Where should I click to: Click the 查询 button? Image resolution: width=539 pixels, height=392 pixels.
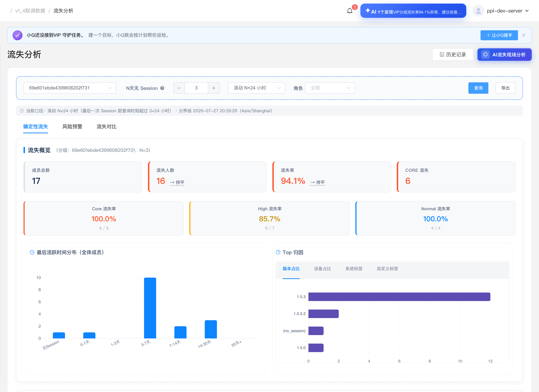tap(478, 88)
